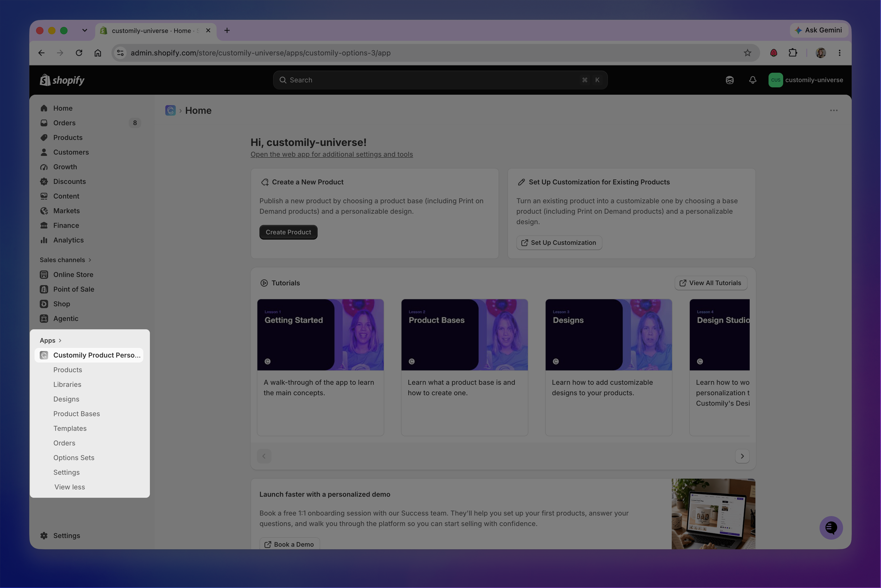Open the Design Studio lesson thumbnail

click(x=719, y=335)
